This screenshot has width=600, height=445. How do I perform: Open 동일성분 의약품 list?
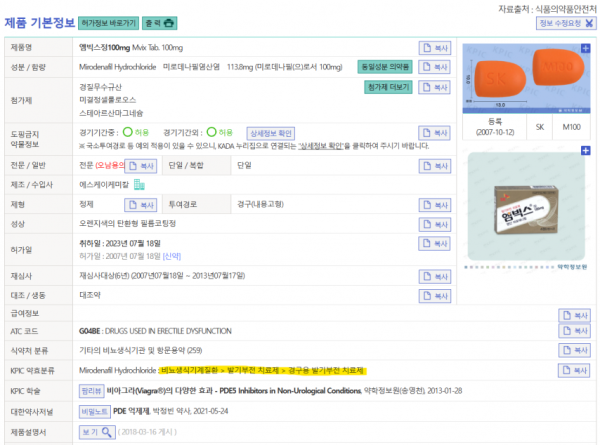pyautogui.click(x=385, y=67)
